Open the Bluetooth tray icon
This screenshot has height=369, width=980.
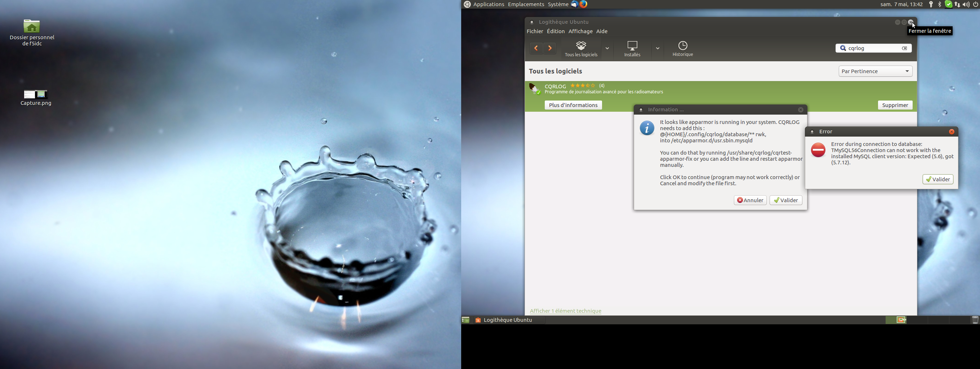[x=940, y=5]
